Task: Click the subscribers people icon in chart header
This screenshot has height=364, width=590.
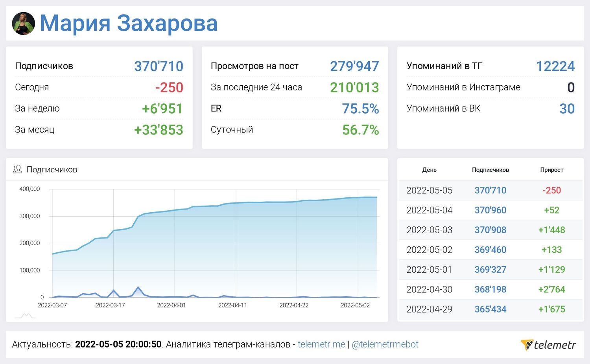Action: click(17, 169)
